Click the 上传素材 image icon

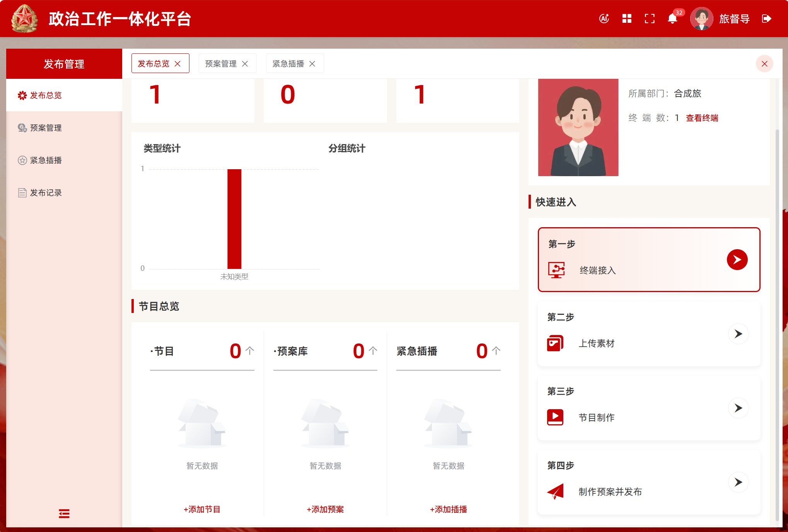(555, 343)
